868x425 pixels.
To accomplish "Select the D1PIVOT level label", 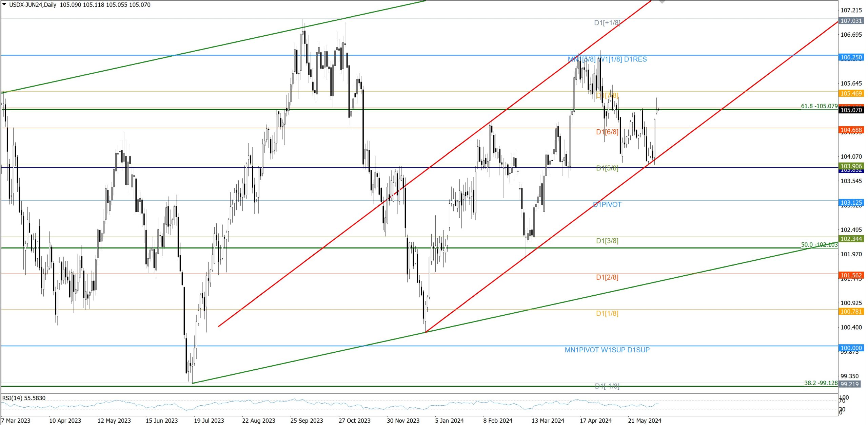I will click(607, 205).
